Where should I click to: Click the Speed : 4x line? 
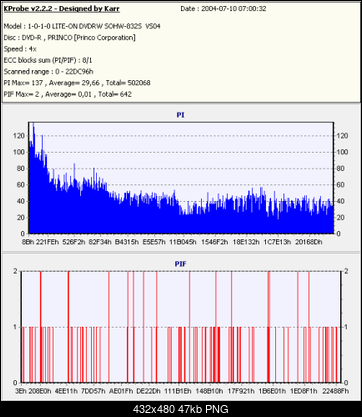pos(20,49)
